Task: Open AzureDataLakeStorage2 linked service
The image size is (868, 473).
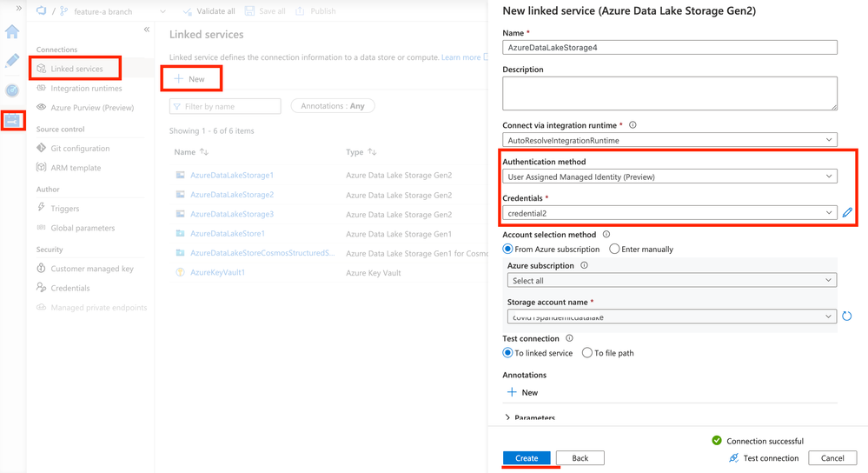Action: tap(232, 195)
